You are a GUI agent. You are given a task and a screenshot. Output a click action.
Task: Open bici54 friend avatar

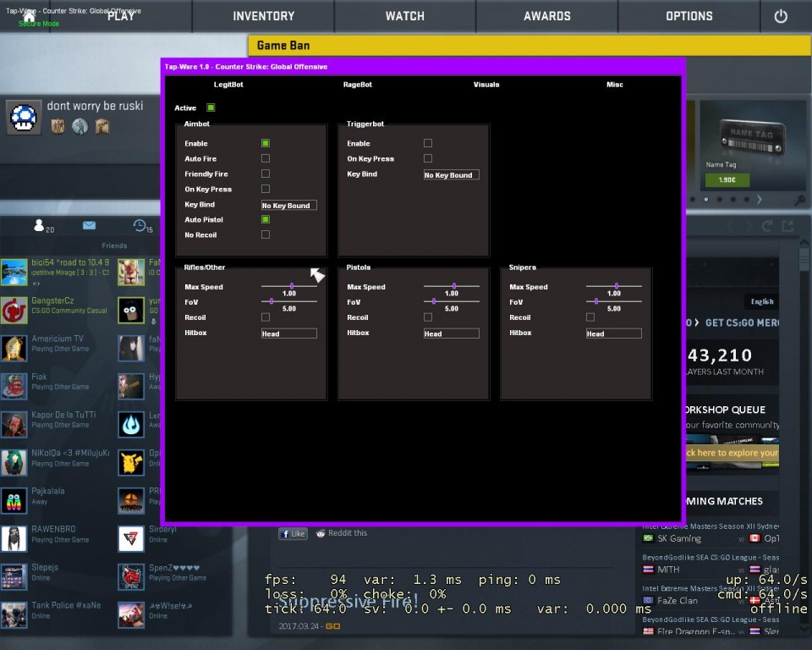(x=14, y=273)
